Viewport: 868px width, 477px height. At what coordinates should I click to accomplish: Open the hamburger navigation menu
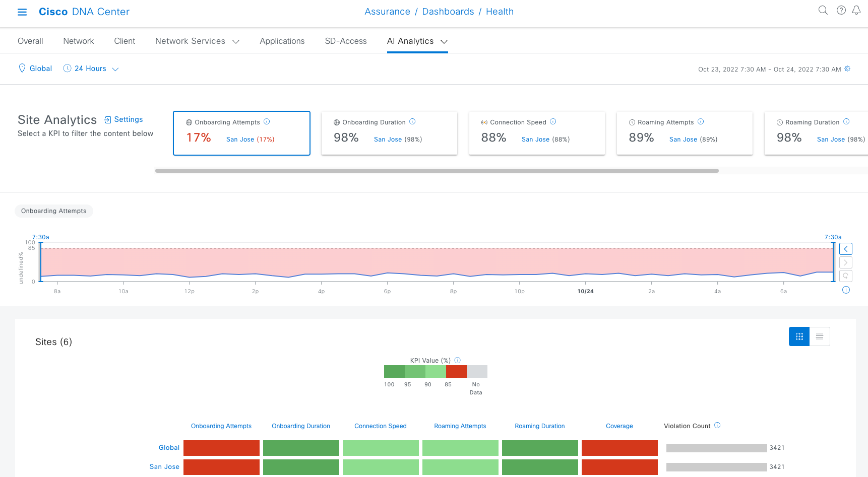tap(22, 12)
